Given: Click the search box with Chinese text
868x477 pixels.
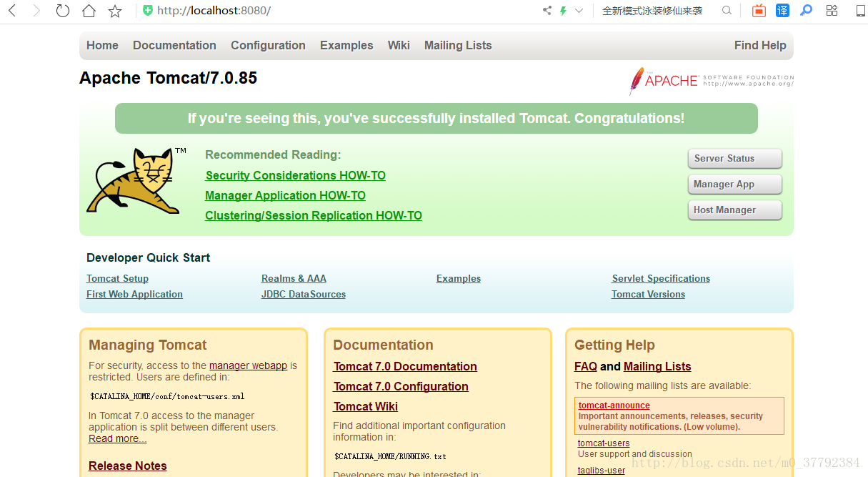Looking at the screenshot, I should [652, 11].
